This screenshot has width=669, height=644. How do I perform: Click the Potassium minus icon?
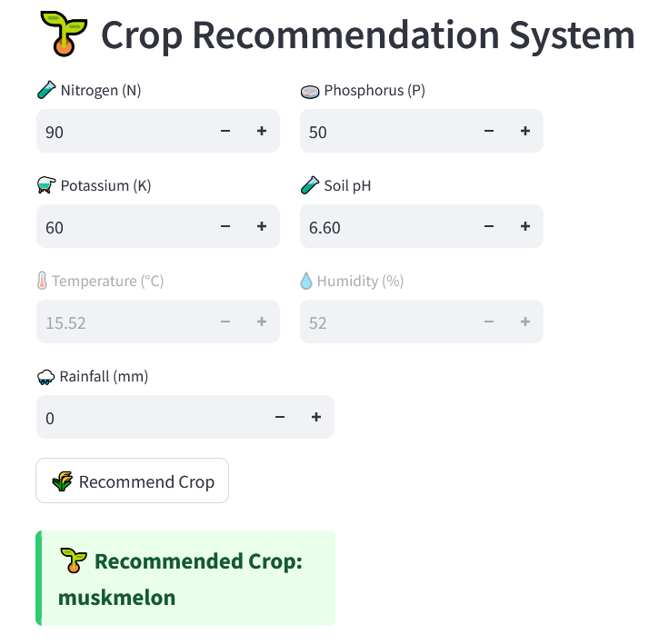point(225,227)
